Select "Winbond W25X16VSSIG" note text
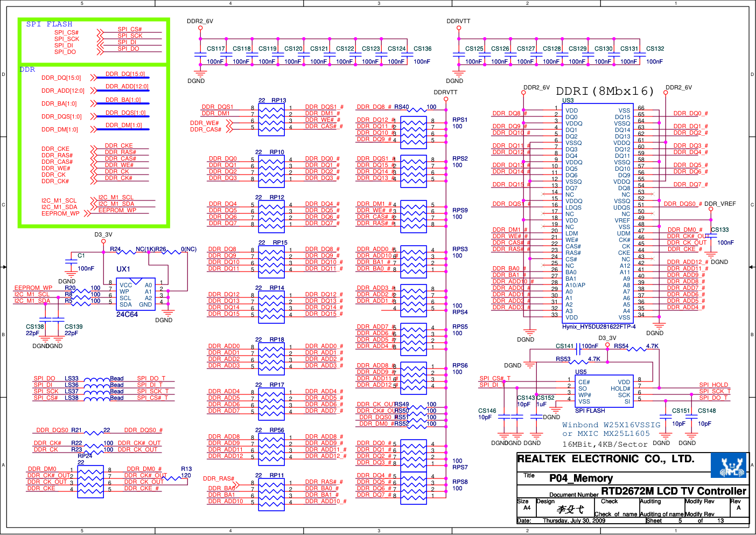Viewport: 756px width, 535px height. (611, 425)
